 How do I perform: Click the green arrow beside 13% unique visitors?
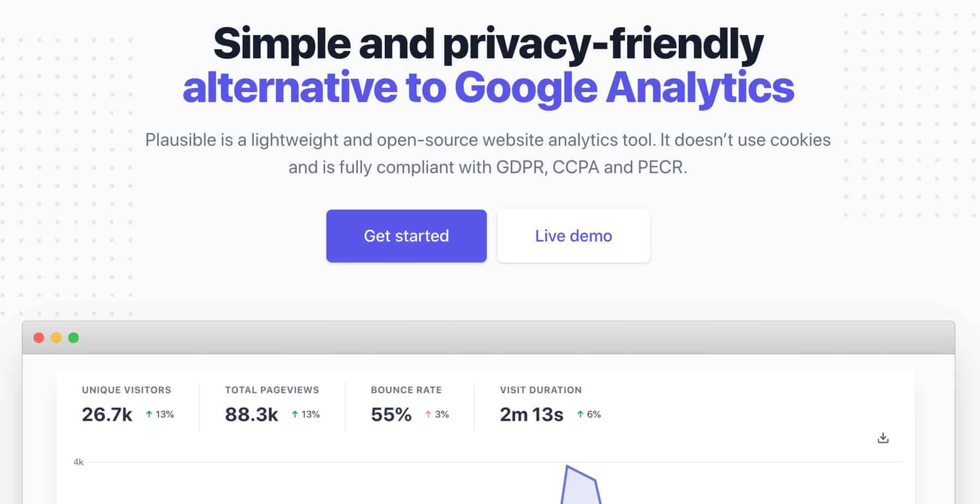point(148,414)
